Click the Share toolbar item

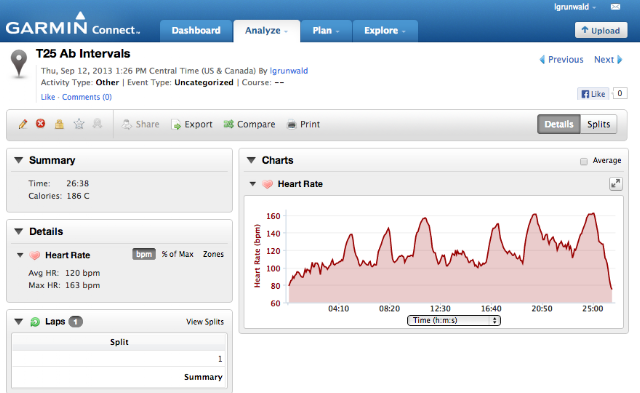pyautogui.click(x=140, y=124)
